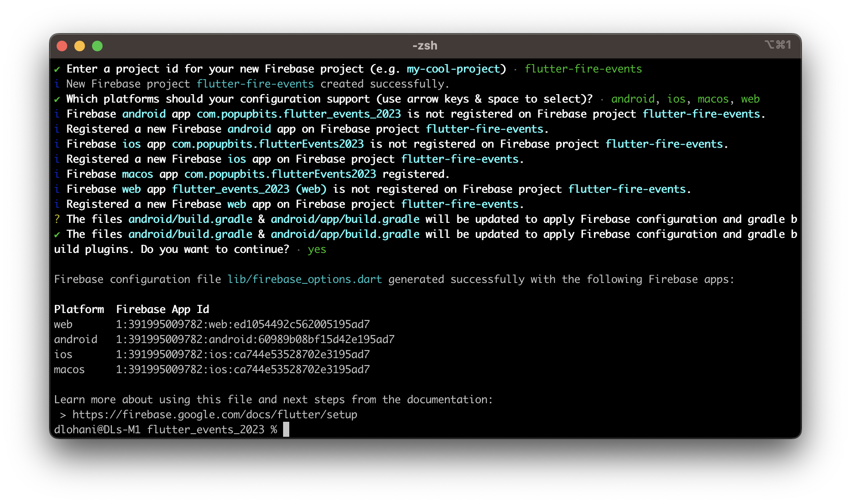The image size is (851, 504).
Task: Click the shell prompt cursor block
Action: pos(286,429)
